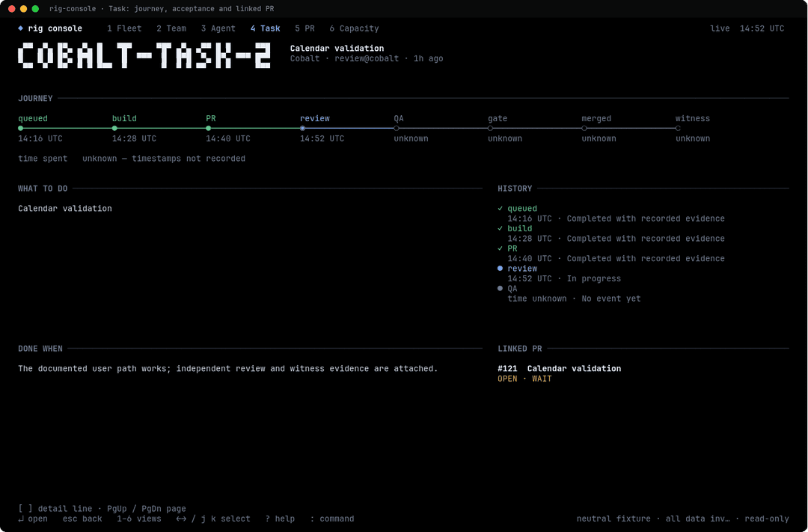Select the QA stage dot on the journey
This screenshot has height=532, width=808.
click(x=397, y=129)
